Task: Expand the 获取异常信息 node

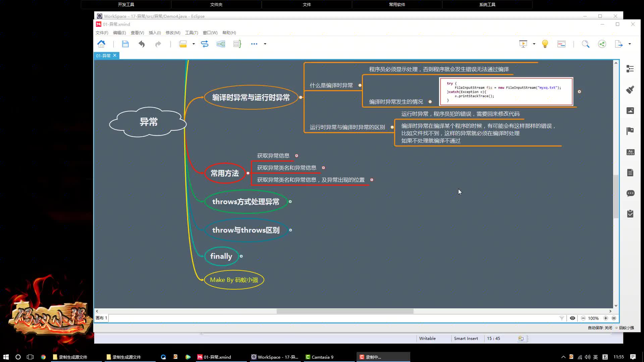Action: pyautogui.click(x=297, y=155)
